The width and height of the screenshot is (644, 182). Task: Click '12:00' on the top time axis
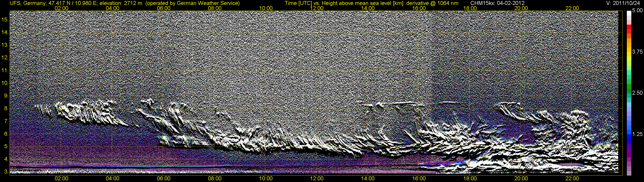(x=317, y=8)
